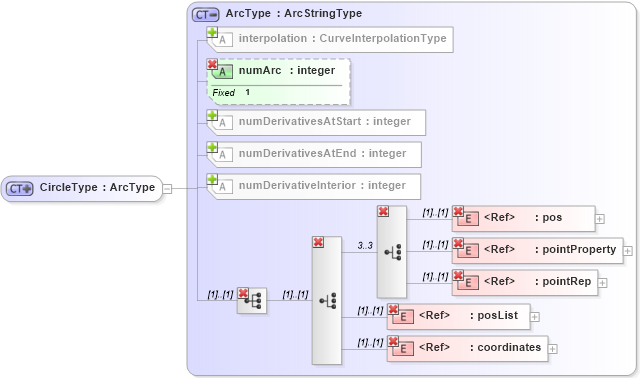Select the choice symbol in 3..3 compositor
Screen dimensions: 640x378
point(393,252)
